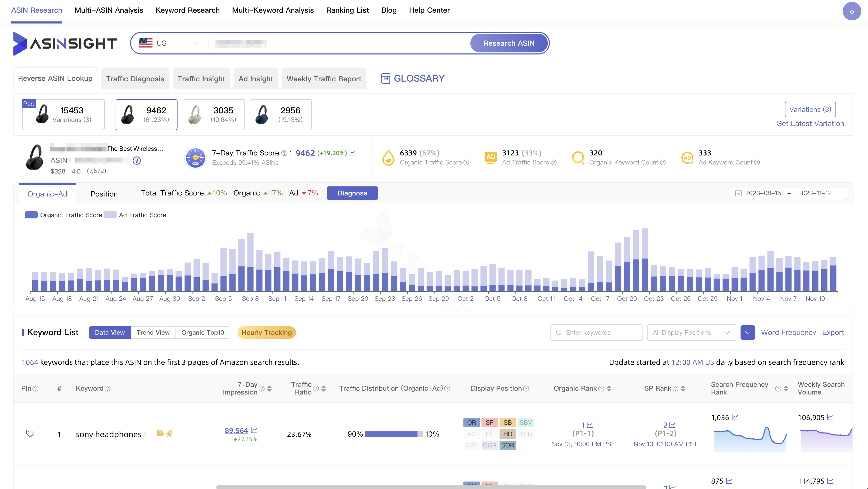868x489 pixels.
Task: Open trend icon next to 1,036 frequency rank
Action: [735, 417]
